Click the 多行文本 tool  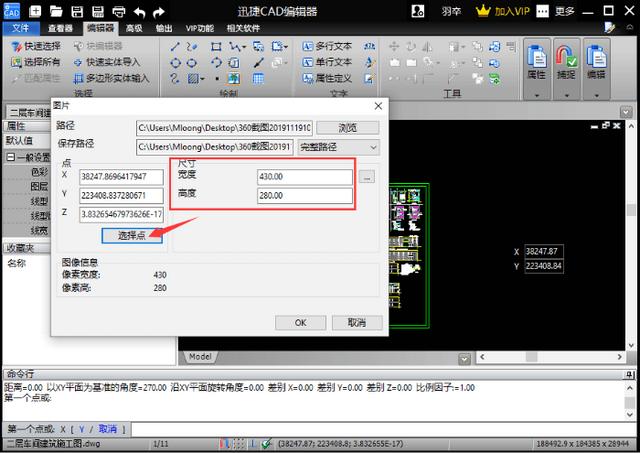[327, 47]
